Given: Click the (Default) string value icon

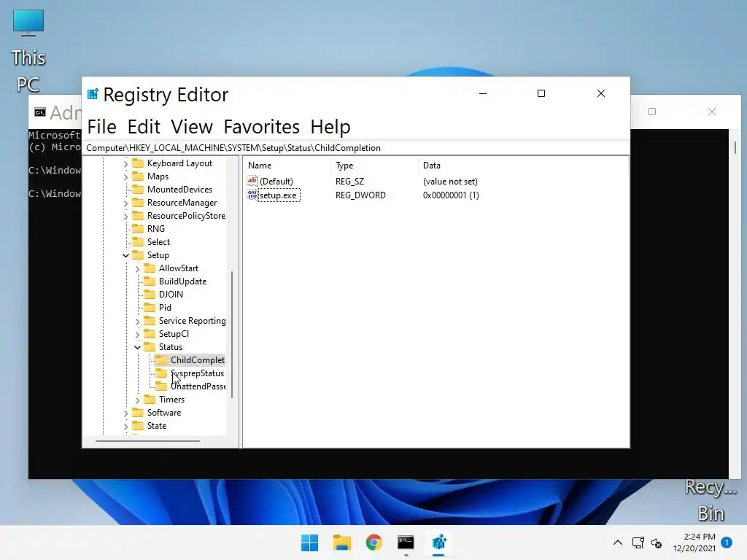Looking at the screenshot, I should click(252, 181).
